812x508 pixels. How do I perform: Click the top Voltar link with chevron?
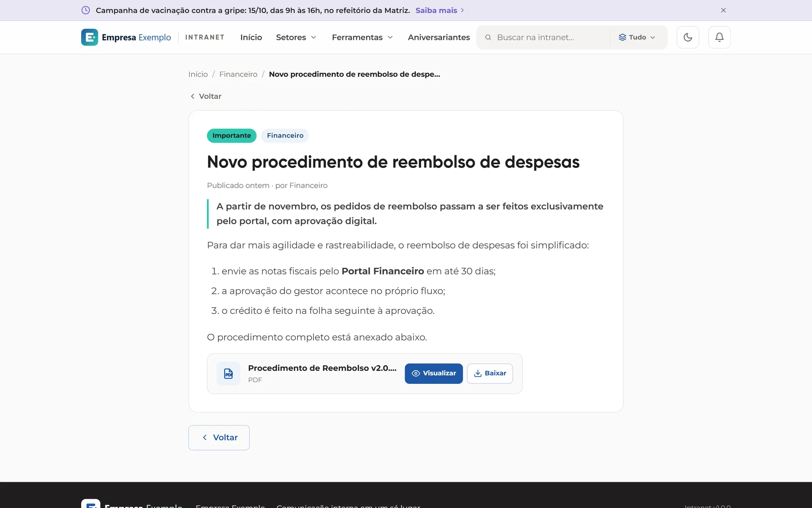tap(206, 96)
